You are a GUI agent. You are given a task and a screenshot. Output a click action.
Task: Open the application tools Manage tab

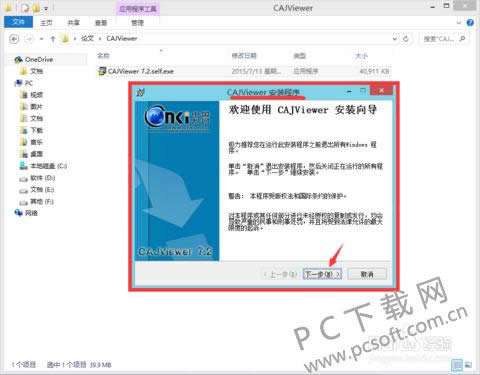(x=137, y=23)
